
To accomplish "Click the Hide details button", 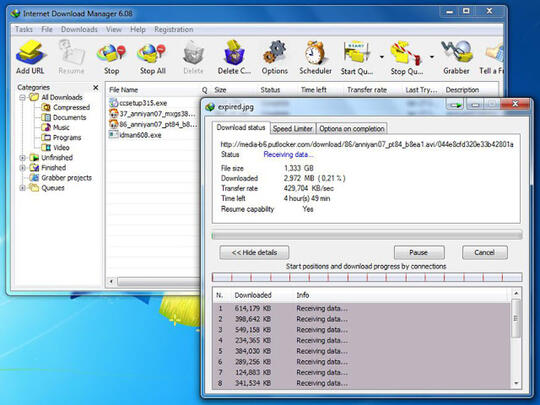I will (254, 252).
